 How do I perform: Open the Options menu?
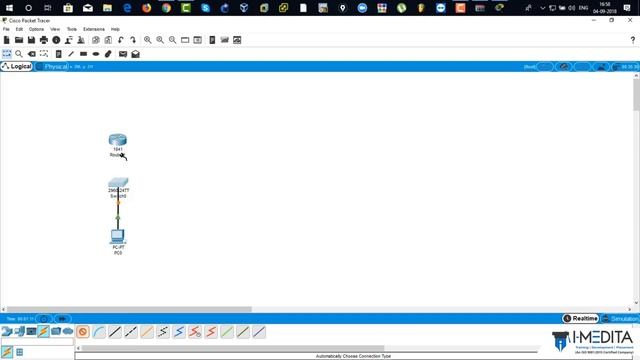click(36, 29)
